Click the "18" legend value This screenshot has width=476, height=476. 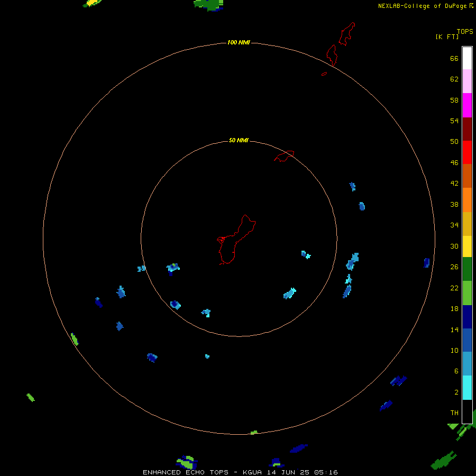pyautogui.click(x=454, y=309)
